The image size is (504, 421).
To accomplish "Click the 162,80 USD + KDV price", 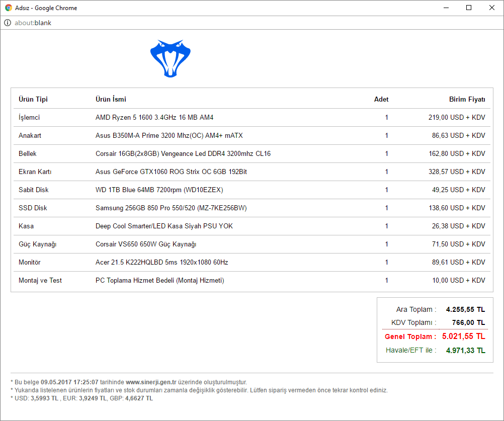I will pyautogui.click(x=457, y=153).
